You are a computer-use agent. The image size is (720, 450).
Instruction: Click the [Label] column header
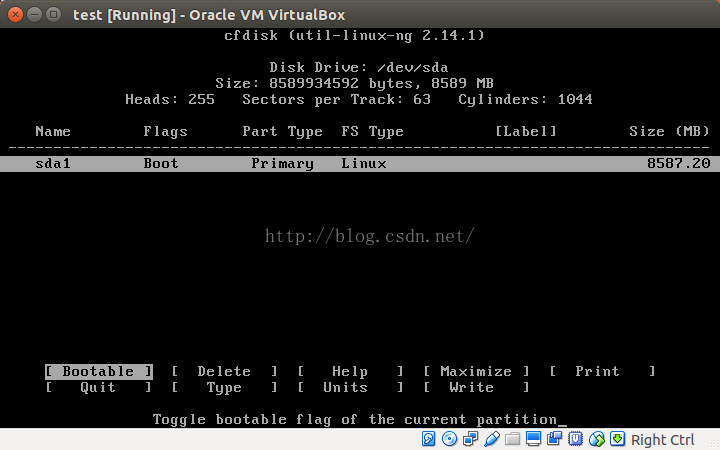[526, 132]
